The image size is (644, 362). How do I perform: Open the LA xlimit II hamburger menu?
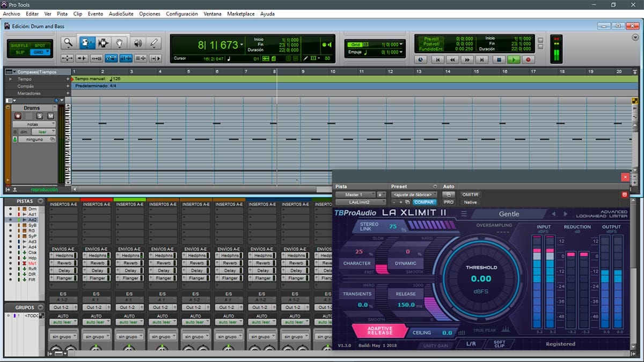pos(464,214)
